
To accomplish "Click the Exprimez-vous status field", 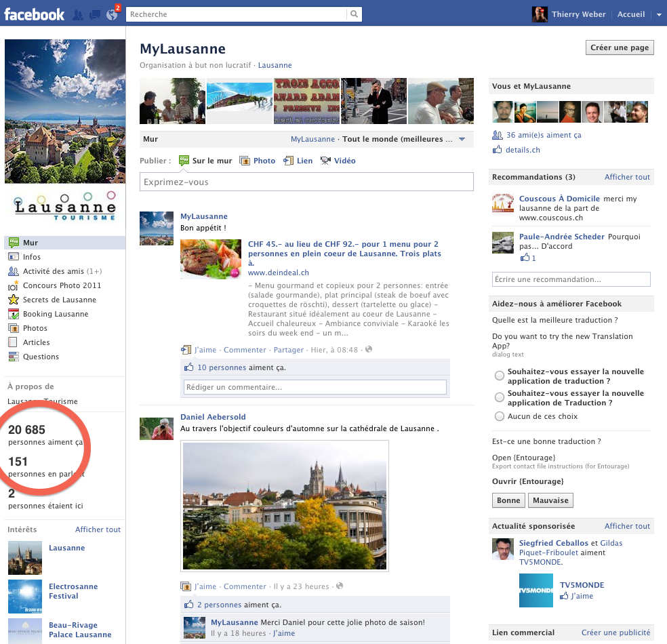I will (306, 182).
